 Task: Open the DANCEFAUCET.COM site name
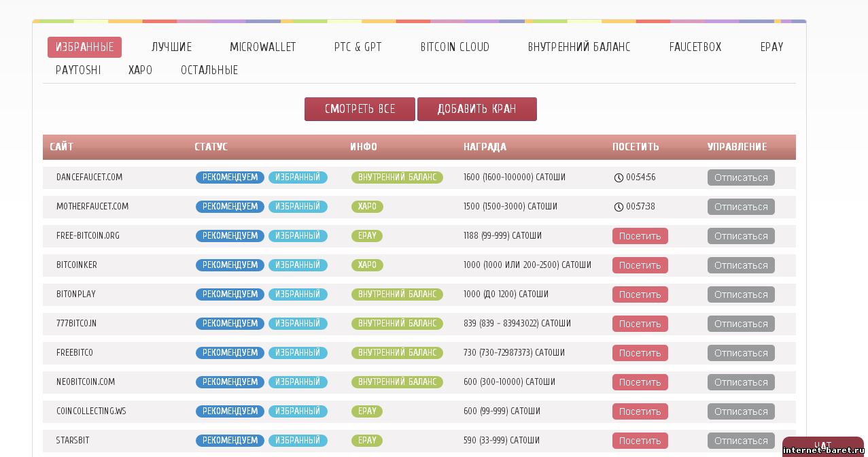[89, 177]
